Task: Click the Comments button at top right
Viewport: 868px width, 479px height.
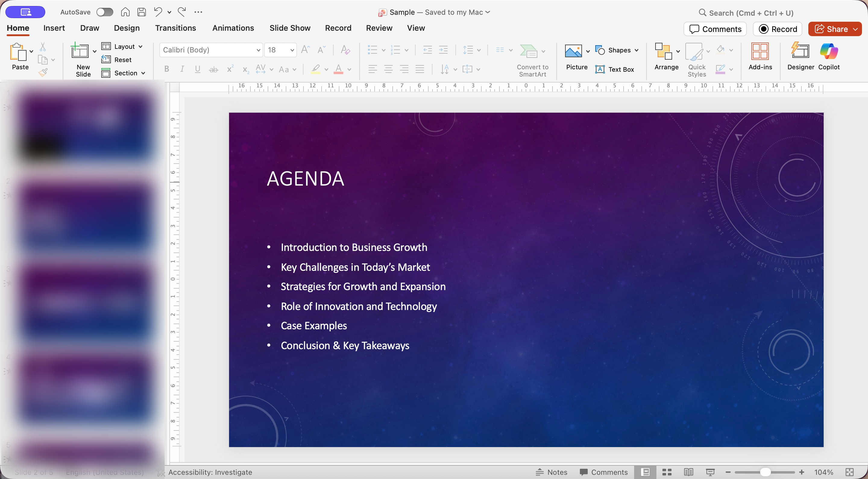Action: (715, 29)
